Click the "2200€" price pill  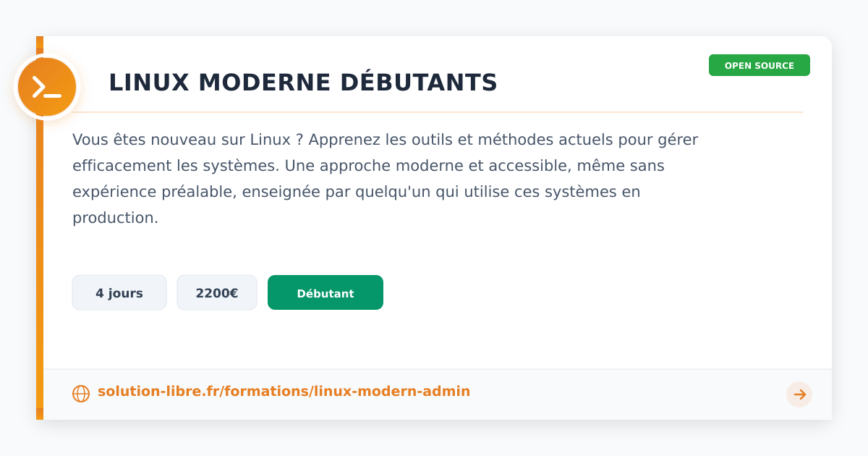[216, 293]
